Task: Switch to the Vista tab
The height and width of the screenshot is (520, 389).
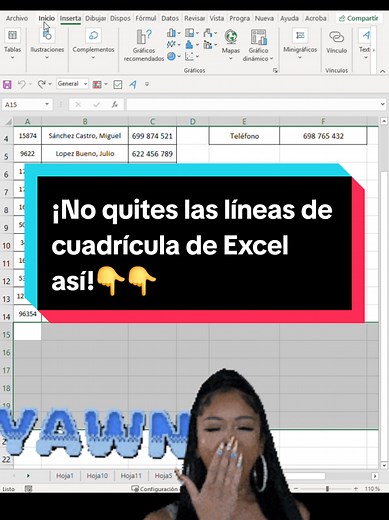Action: 217,19
